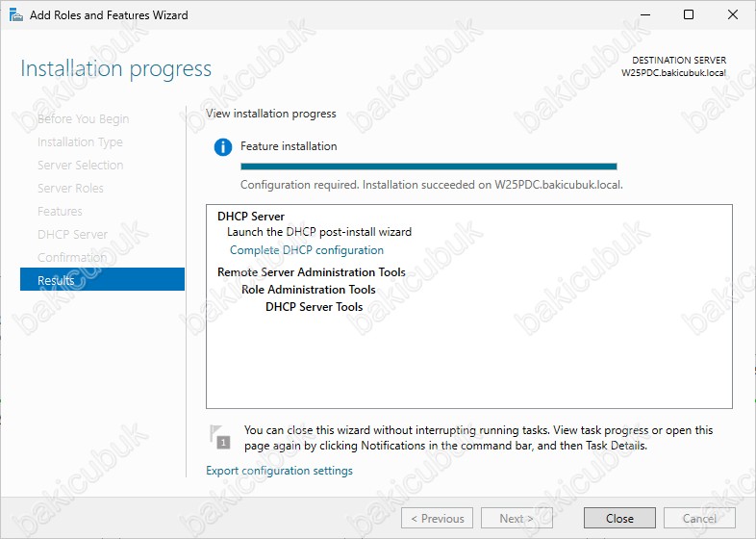Open the Server Selection step
This screenshot has height=539, width=756.
point(80,166)
